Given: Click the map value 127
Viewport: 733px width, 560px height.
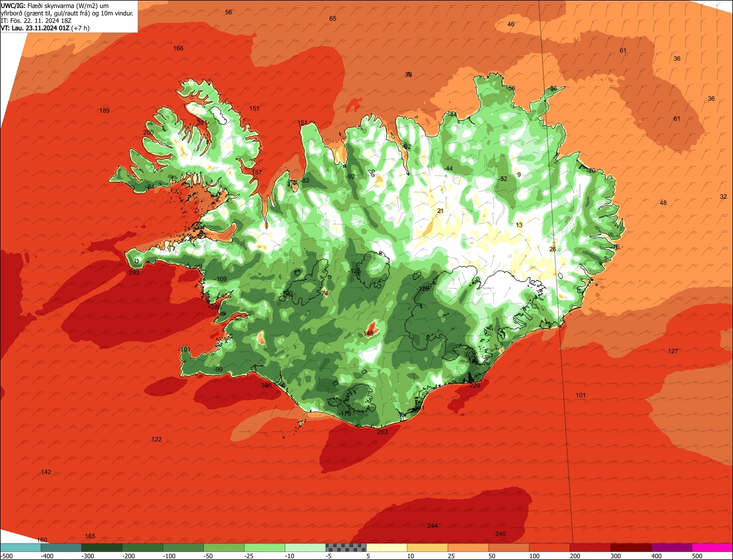Looking at the screenshot, I should pos(673,351).
